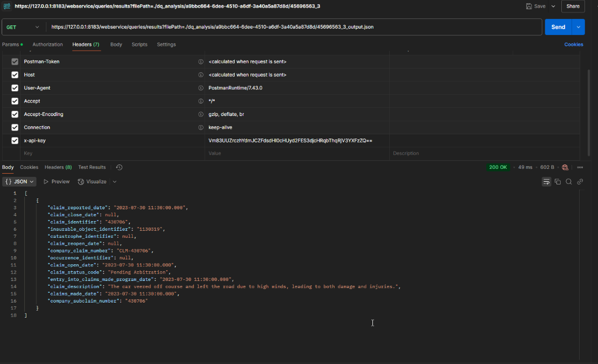This screenshot has height=364, width=598.
Task: Click the empty Key input field
Action: point(112,153)
